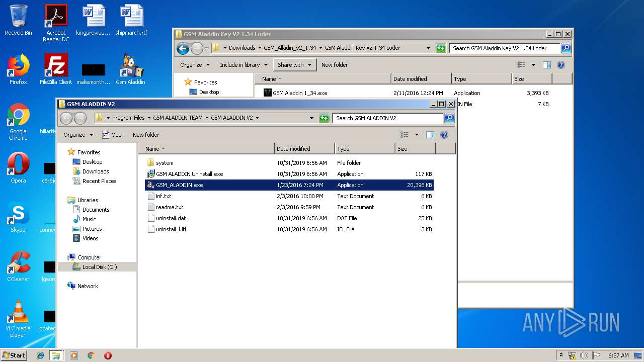
Task: Open Downloads in Favorites sidebar
Action: tap(91, 171)
